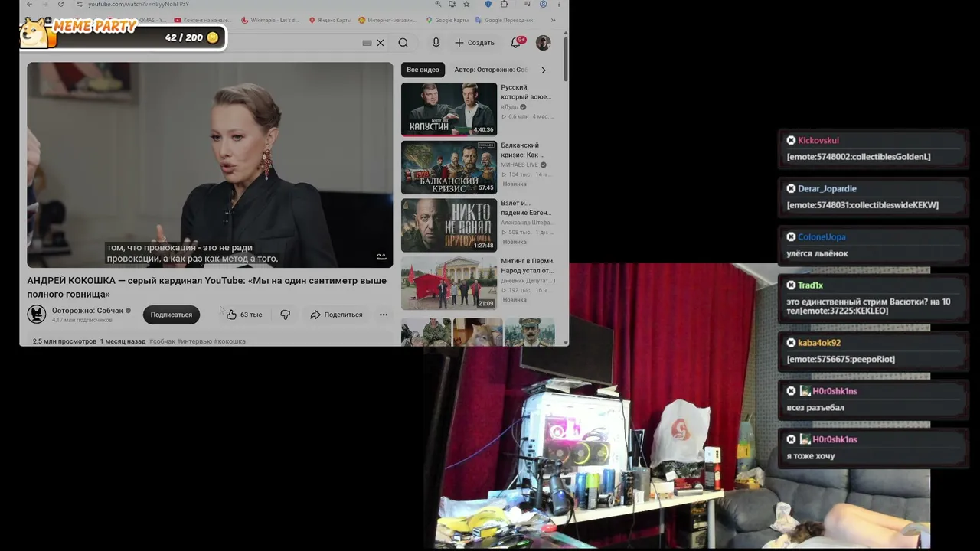This screenshot has height=551, width=980.
Task: Click the X icon beside Trad1x
Action: (x=791, y=285)
